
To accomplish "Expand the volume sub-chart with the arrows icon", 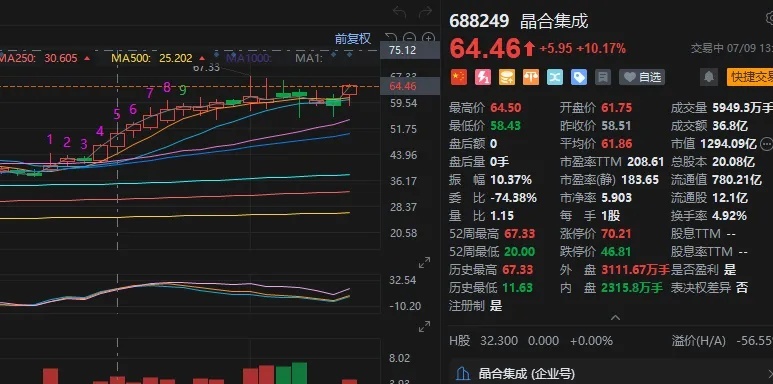I will coord(424,326).
